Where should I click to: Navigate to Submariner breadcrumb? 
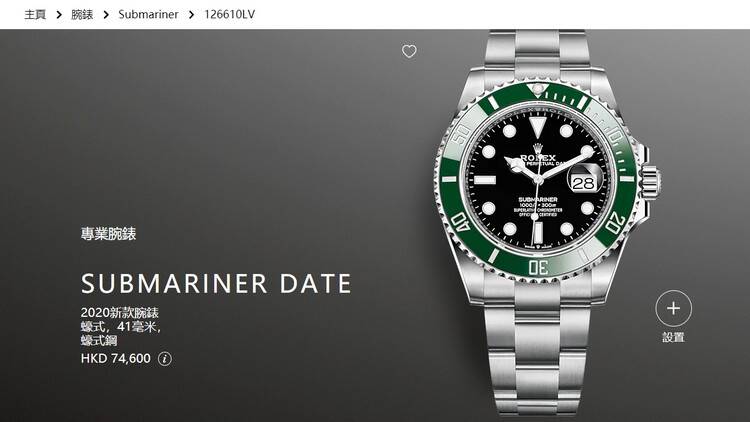(x=148, y=15)
